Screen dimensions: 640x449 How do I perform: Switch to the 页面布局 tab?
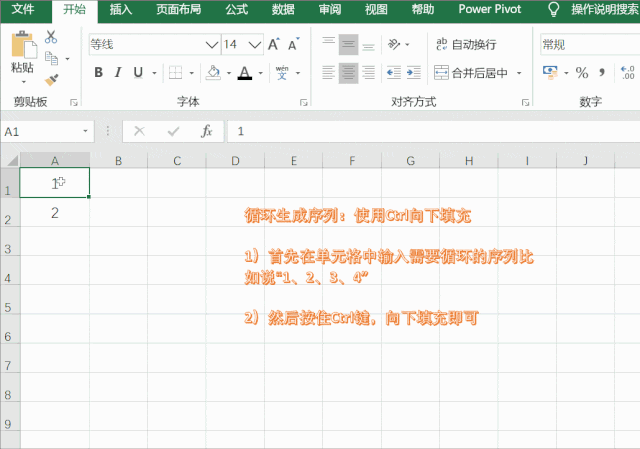click(x=178, y=9)
